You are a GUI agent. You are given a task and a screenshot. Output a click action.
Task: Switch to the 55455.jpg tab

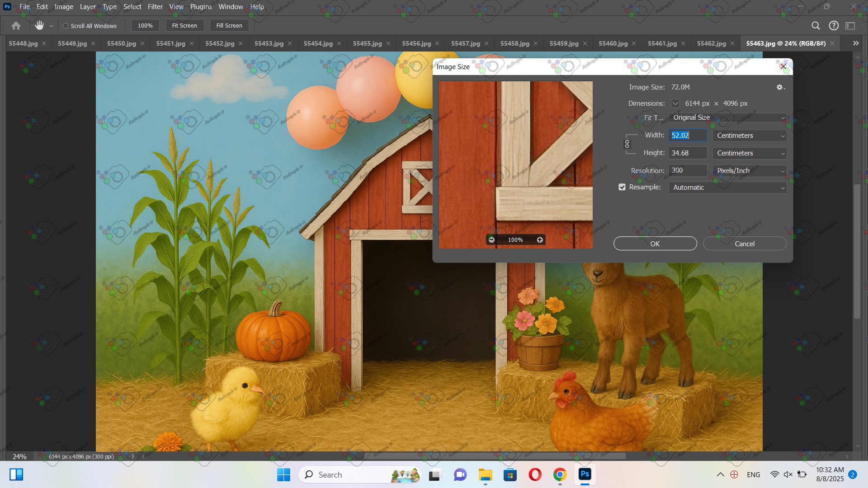[x=367, y=43]
